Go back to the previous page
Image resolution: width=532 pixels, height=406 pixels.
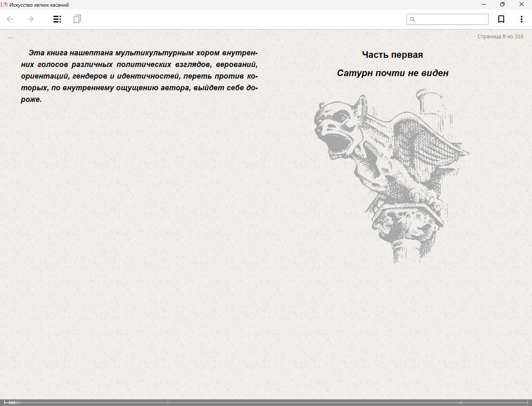pos(10,19)
